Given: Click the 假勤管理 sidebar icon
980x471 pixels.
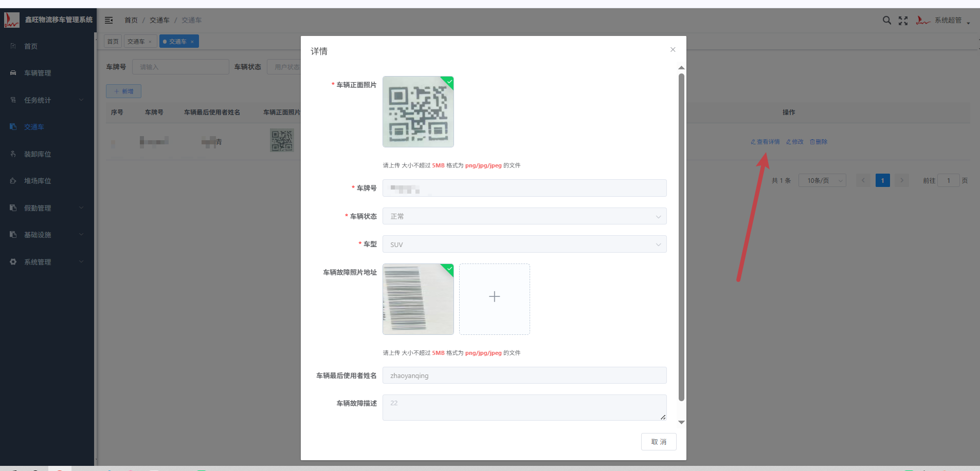Looking at the screenshot, I should pos(13,208).
